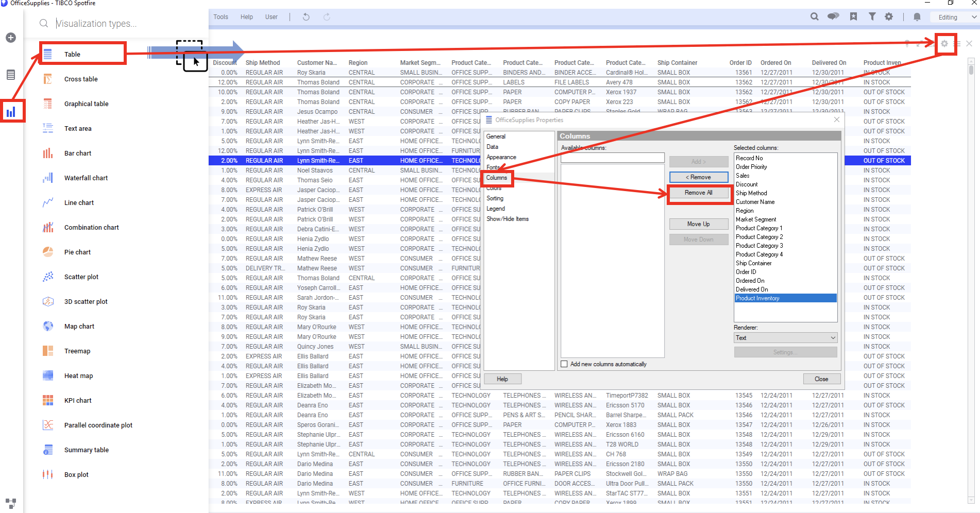Select the Graphical table visualization icon
Screen dimensions: 980x513
pos(48,104)
